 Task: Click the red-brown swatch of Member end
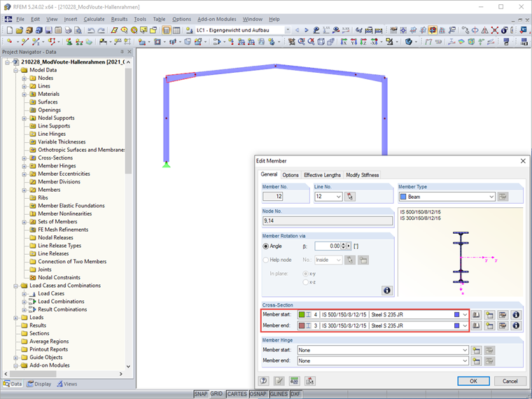[x=302, y=325]
